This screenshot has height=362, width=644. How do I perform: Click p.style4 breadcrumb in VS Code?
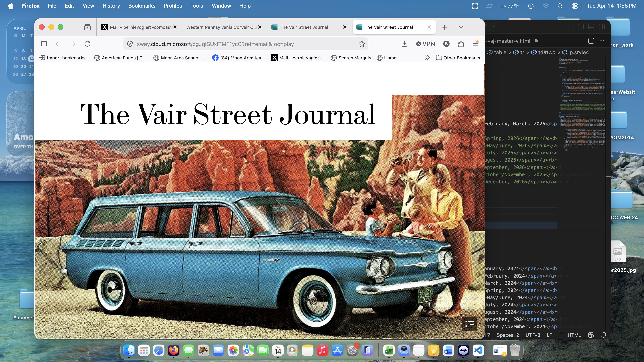[579, 52]
